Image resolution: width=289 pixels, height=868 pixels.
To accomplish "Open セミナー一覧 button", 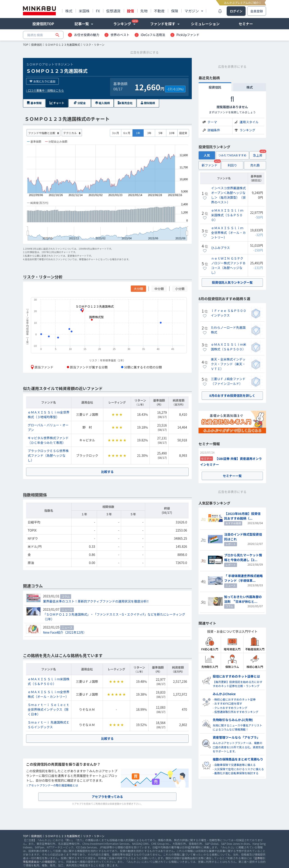I will coord(232,476).
